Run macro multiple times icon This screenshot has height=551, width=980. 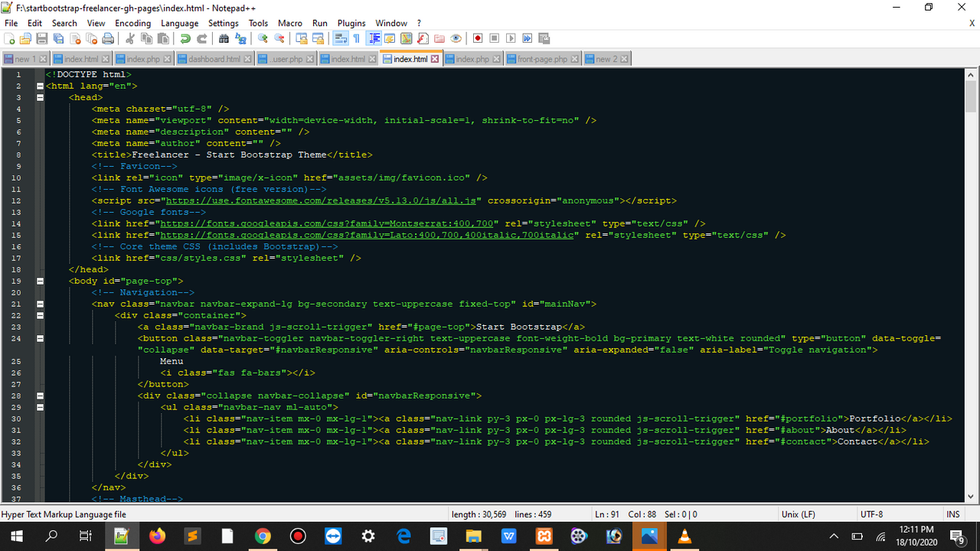527,38
